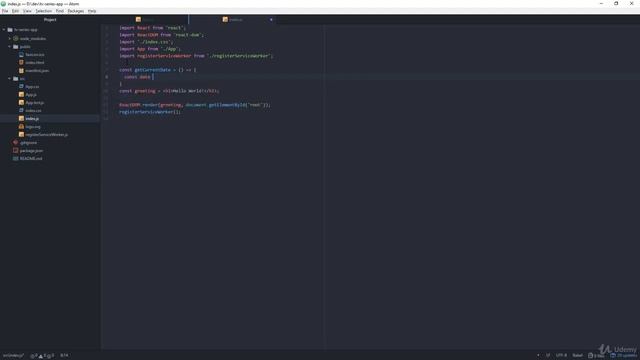This screenshot has width=640, height=360.
Task: Open App.js from the src folder
Action: 31,95
